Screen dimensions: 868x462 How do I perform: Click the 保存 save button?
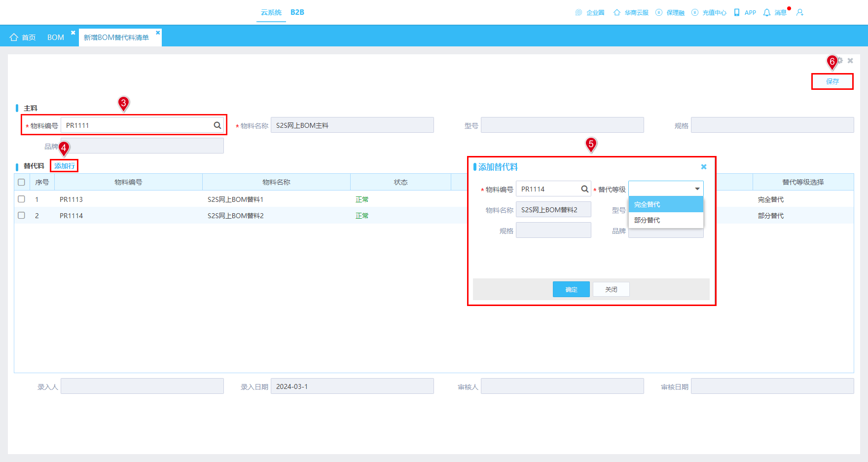[x=832, y=81]
